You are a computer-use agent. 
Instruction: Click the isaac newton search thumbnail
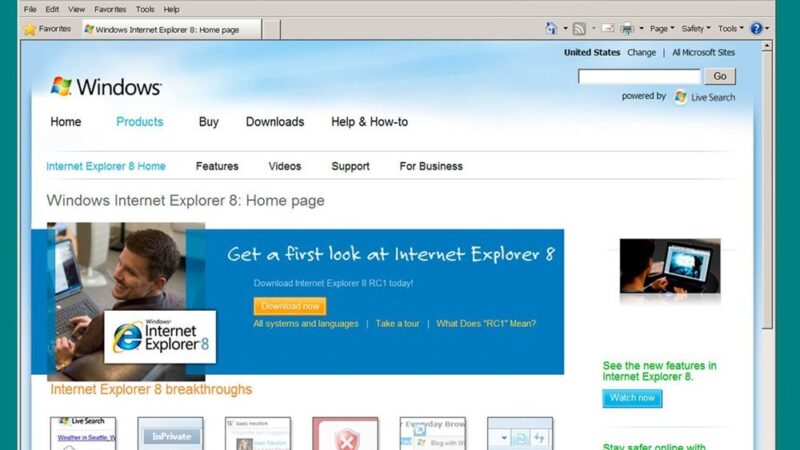[x=258, y=433]
